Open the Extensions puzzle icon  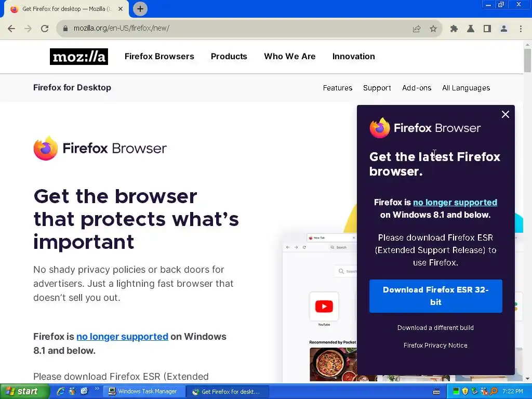click(x=454, y=29)
